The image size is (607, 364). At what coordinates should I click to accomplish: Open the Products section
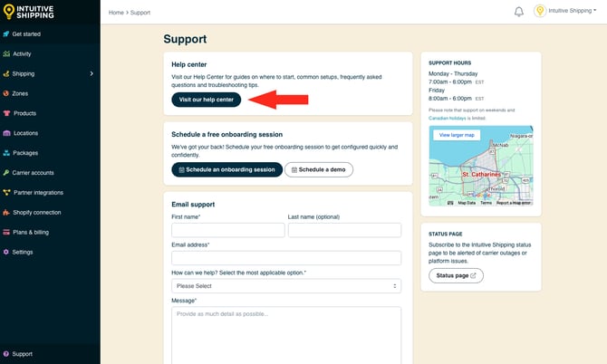pos(24,113)
